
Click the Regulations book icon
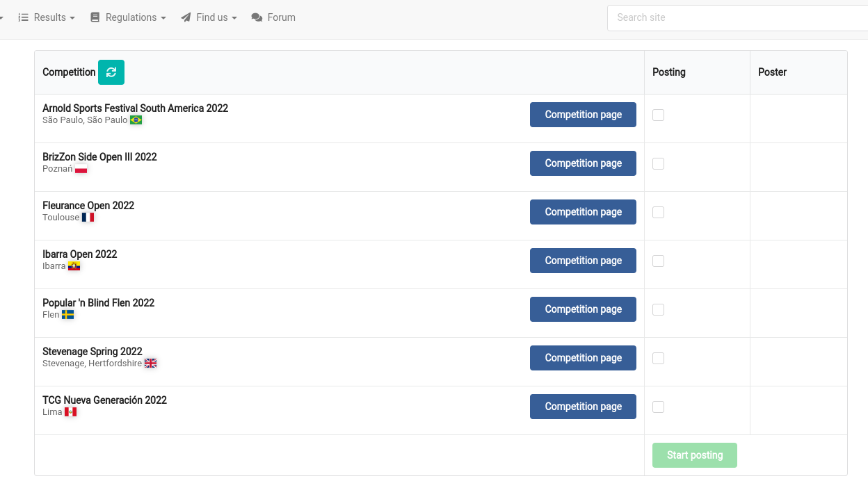(x=95, y=17)
